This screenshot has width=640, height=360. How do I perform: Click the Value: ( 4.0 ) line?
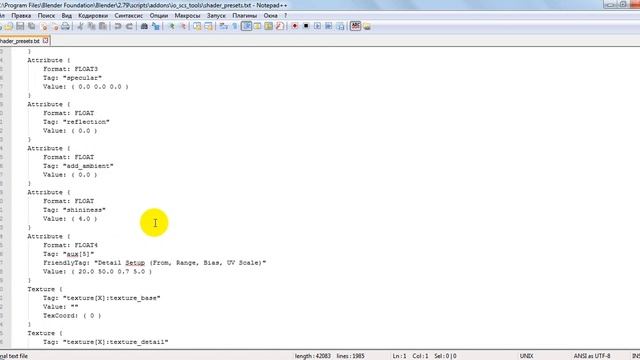point(70,219)
